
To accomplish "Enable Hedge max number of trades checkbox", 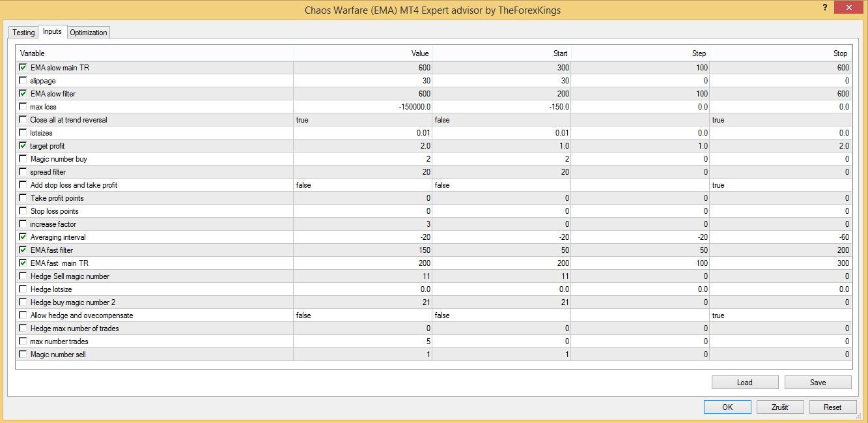I will click(23, 328).
